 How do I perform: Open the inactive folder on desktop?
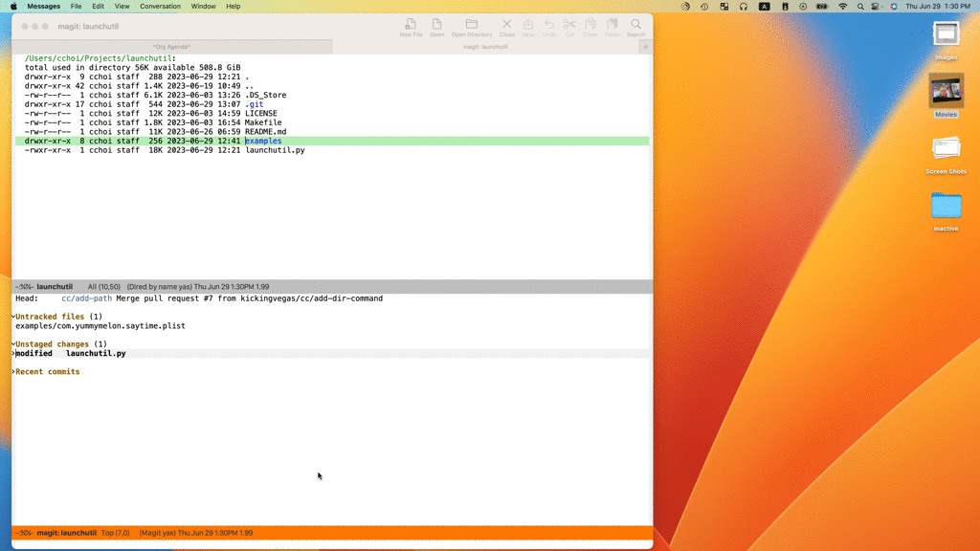pos(946,211)
